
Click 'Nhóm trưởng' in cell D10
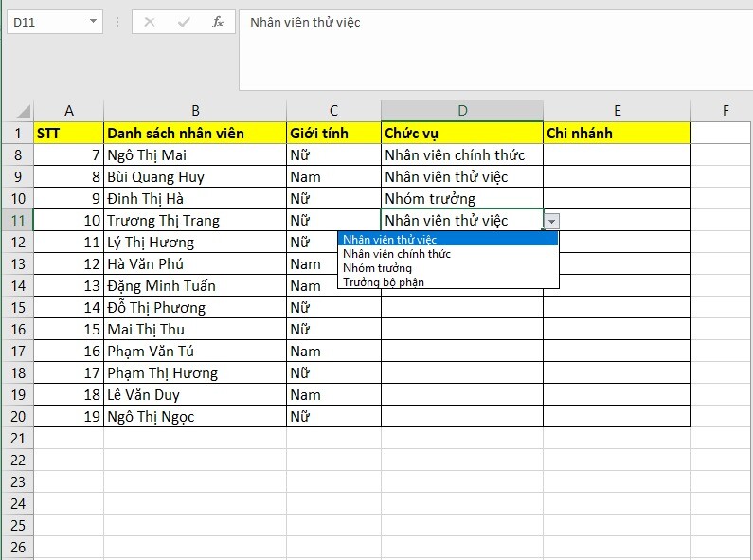[462, 198]
